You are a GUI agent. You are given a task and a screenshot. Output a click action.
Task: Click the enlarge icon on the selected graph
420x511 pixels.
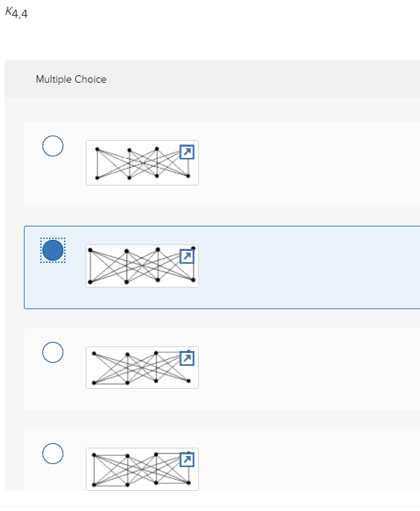tap(187, 256)
